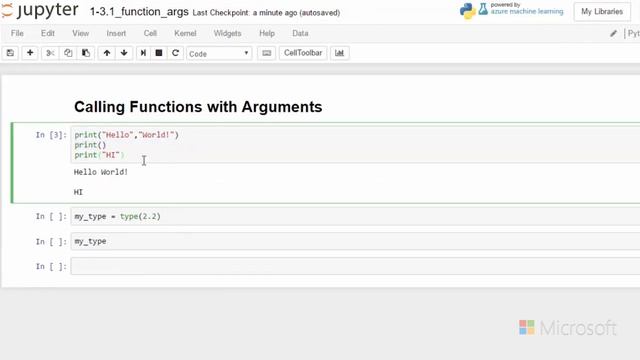640x360 pixels.
Task: Rename notebook title 1-3.1_function_args
Action: coord(139,12)
